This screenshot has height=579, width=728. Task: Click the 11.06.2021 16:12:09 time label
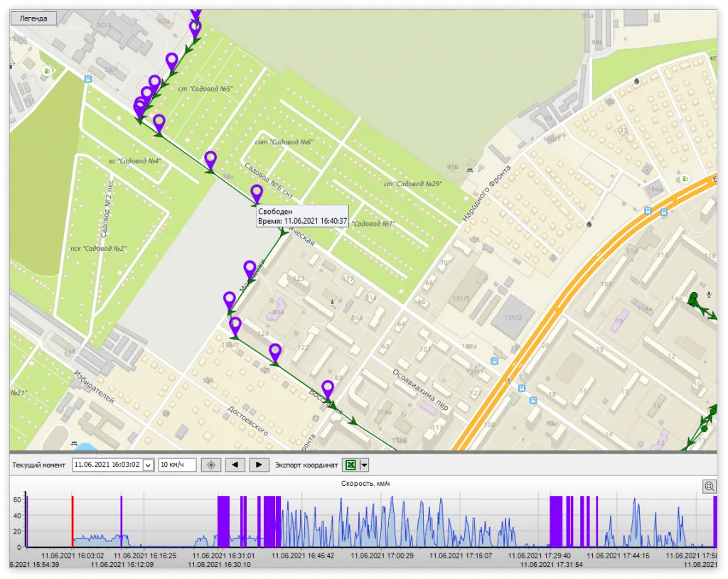tap(122, 565)
